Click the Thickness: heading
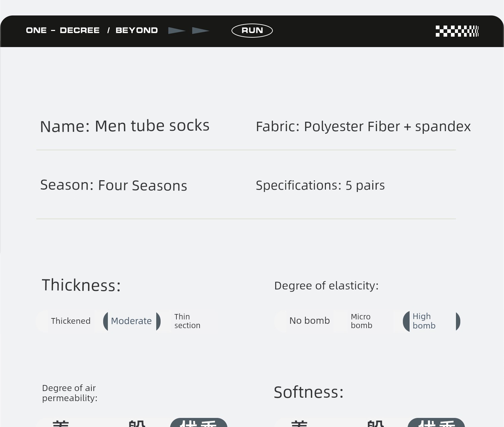Screen dimensions: 504x427 coord(81,285)
